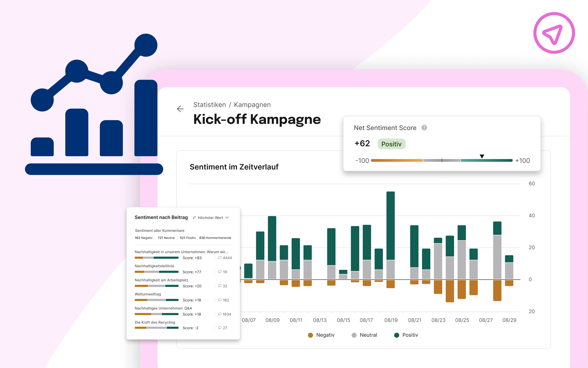Click the 08/23 axis date label
Screen dimensions: 588x368
pyautogui.click(x=438, y=320)
